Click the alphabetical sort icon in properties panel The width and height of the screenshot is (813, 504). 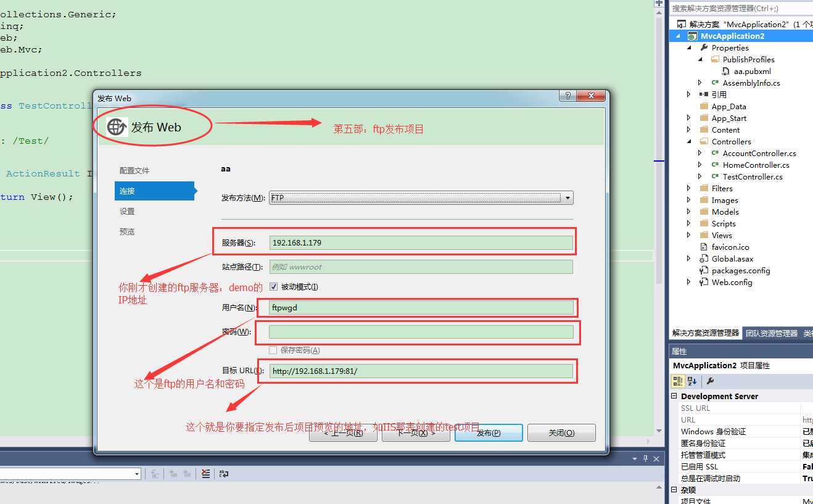(x=691, y=381)
